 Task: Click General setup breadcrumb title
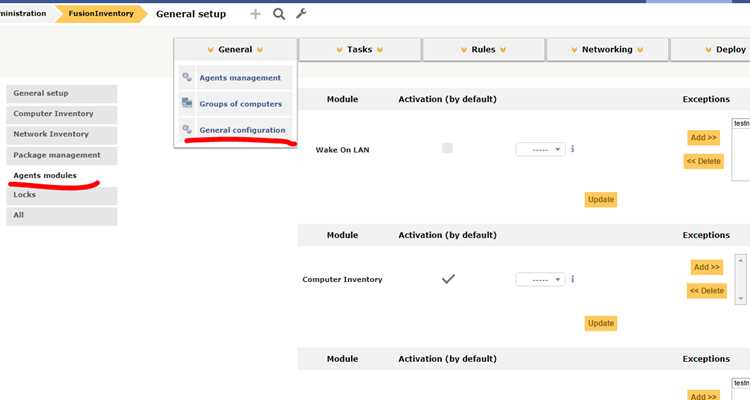click(x=191, y=14)
